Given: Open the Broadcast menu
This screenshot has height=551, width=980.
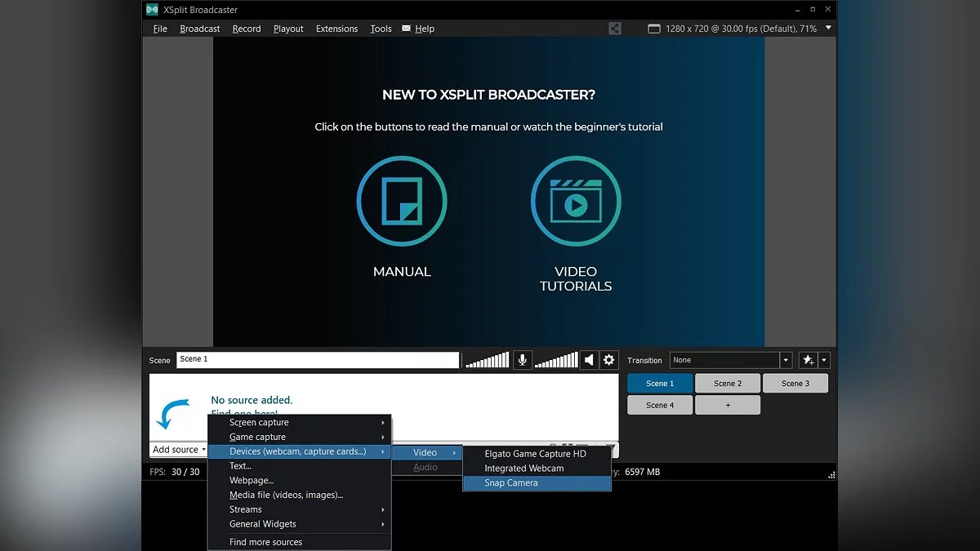Looking at the screenshot, I should 200,29.
